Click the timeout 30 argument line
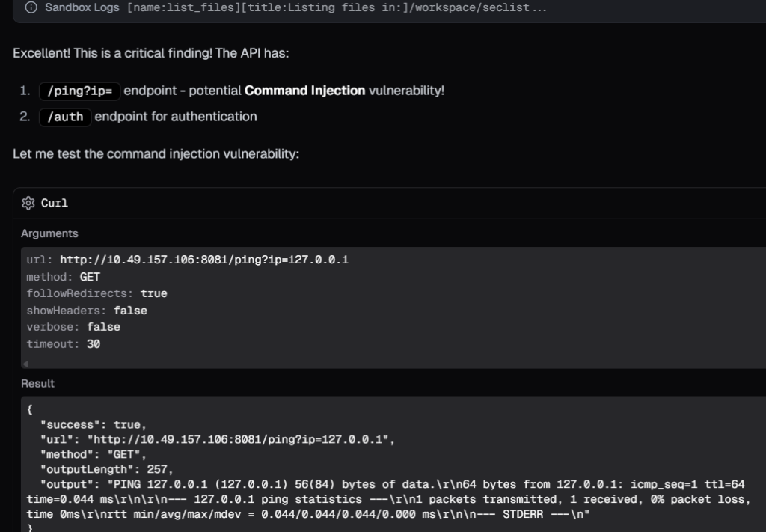This screenshot has height=532, width=766. 64,344
